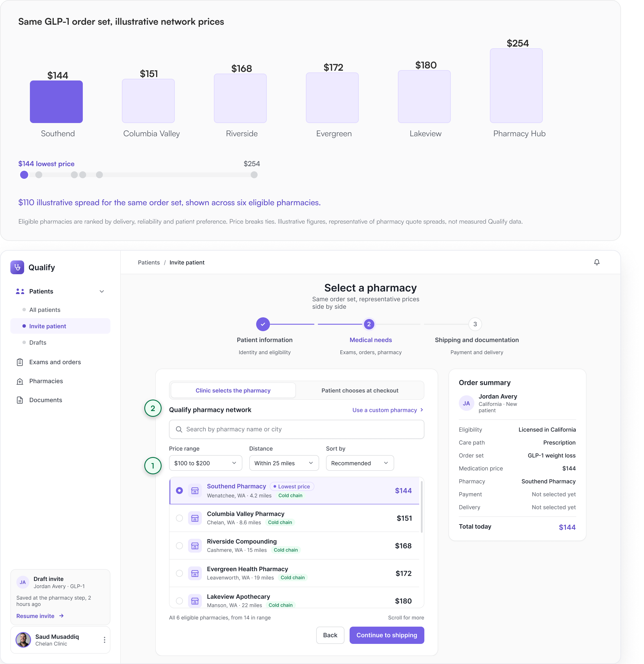This screenshot has width=644, height=664.
Task: Click the pharmacy list vertical scrollbar
Action: click(422, 506)
